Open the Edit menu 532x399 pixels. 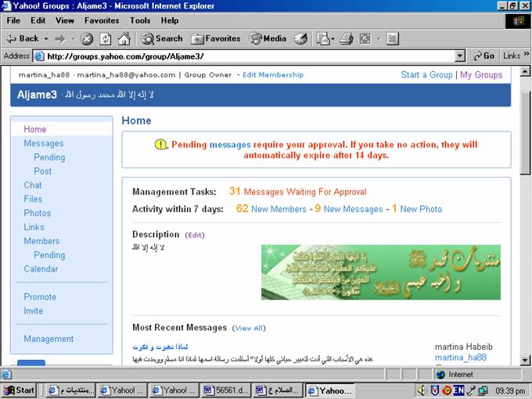point(38,20)
